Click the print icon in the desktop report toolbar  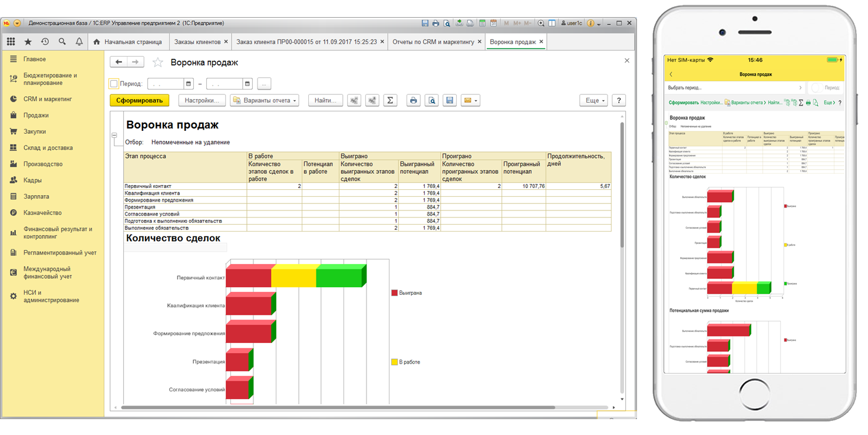pos(414,101)
